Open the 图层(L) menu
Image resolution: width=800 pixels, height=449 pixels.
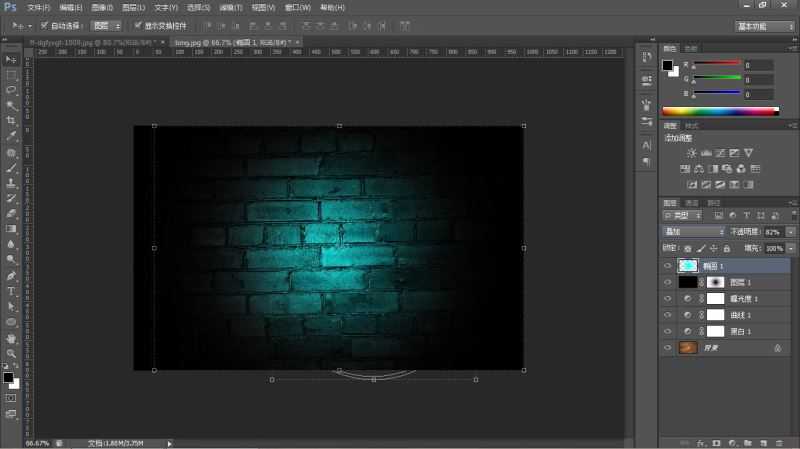(x=132, y=7)
